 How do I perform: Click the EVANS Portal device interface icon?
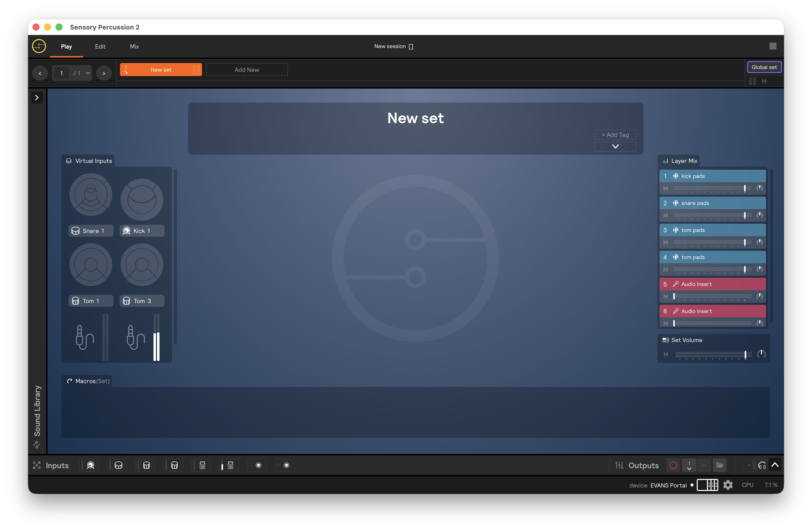coord(707,485)
